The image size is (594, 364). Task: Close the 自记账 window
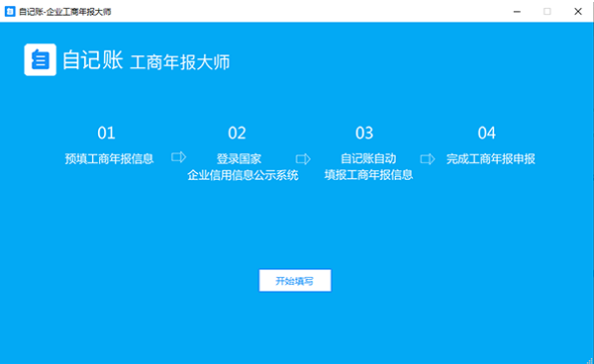578,11
